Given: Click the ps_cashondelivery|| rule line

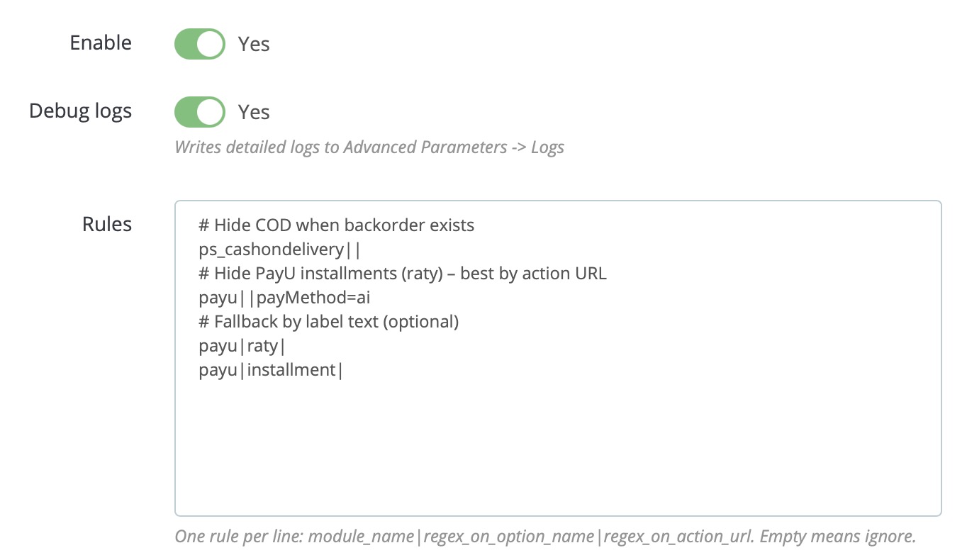Looking at the screenshot, I should (x=280, y=250).
